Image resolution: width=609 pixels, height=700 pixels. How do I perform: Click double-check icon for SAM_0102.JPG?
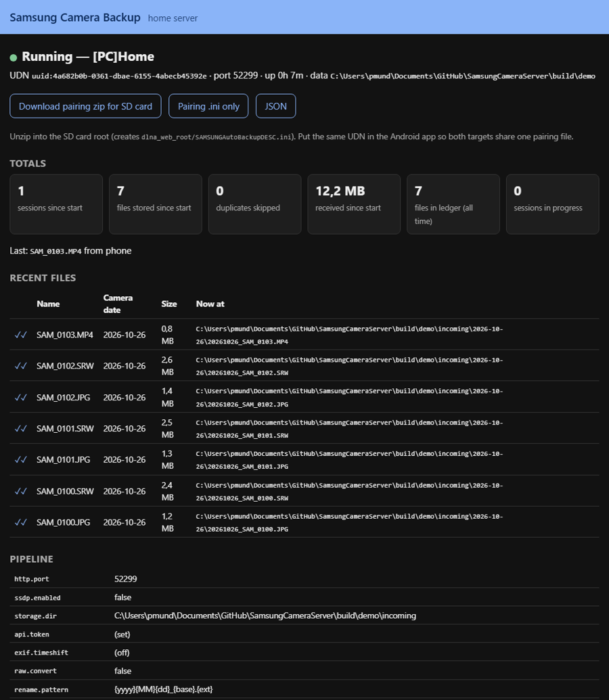click(x=20, y=397)
